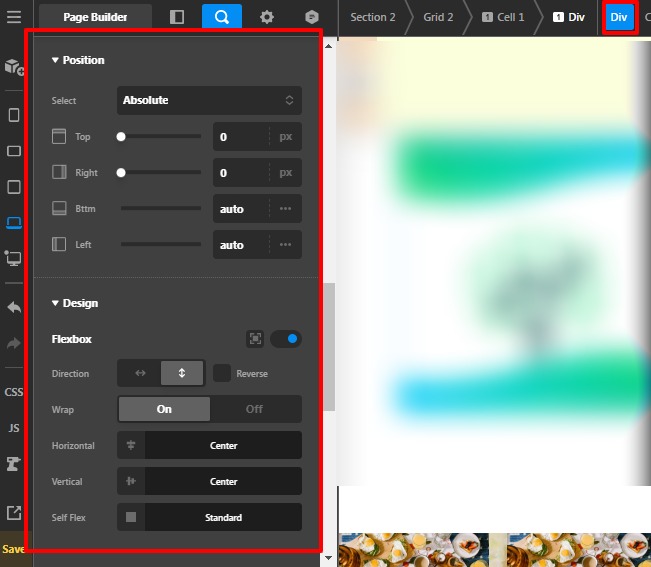Check the Reverse checkbox
Screen dimensions: 651x567
point(222,373)
